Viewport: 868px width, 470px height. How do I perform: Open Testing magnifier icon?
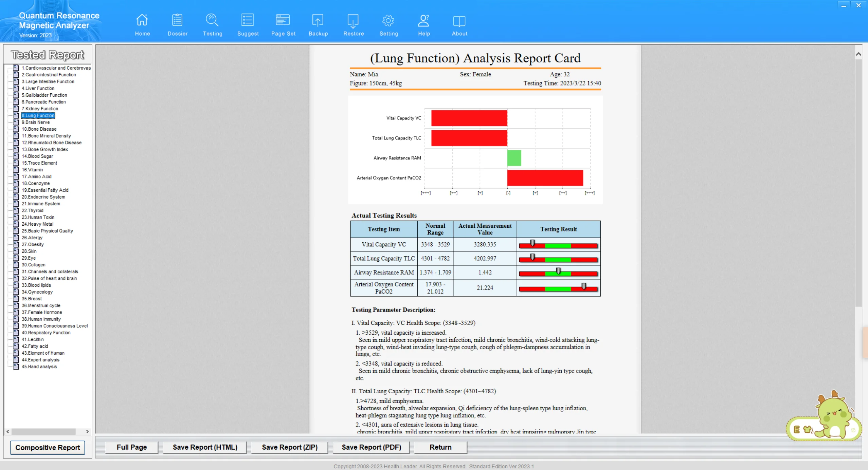pos(212,21)
